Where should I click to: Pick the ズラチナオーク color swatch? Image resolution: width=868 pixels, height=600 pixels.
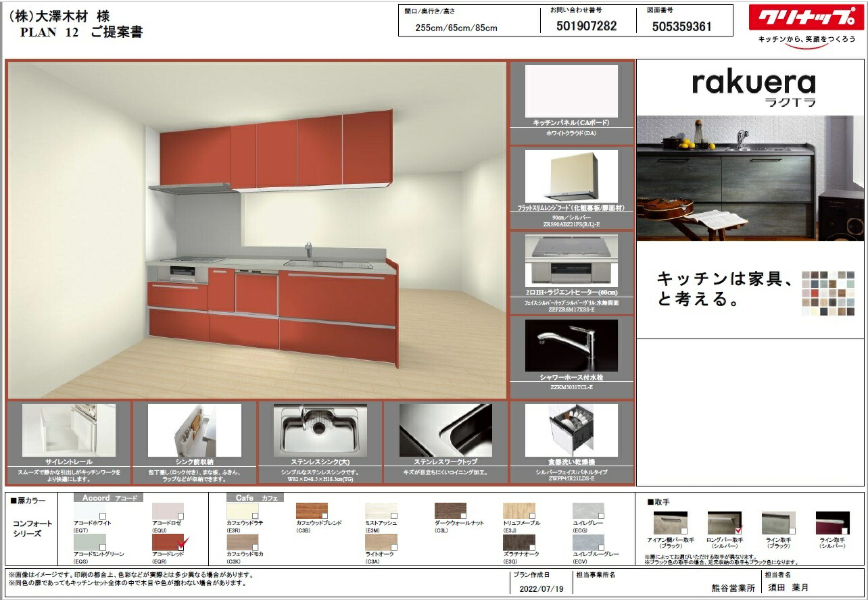[x=519, y=542]
